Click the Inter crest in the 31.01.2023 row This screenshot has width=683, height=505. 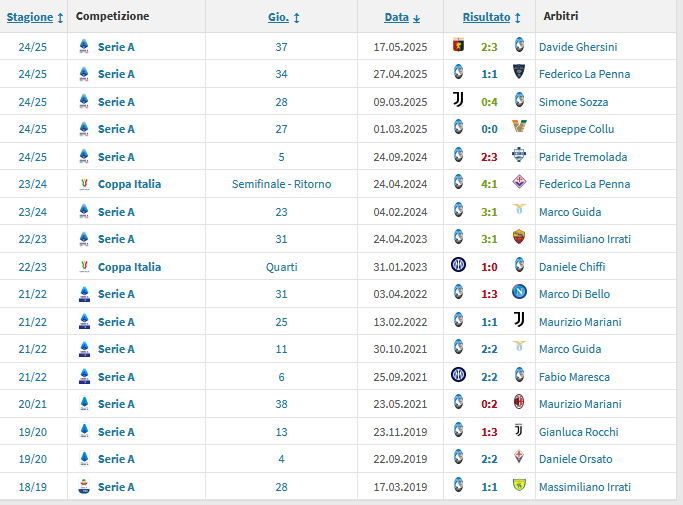[458, 266]
